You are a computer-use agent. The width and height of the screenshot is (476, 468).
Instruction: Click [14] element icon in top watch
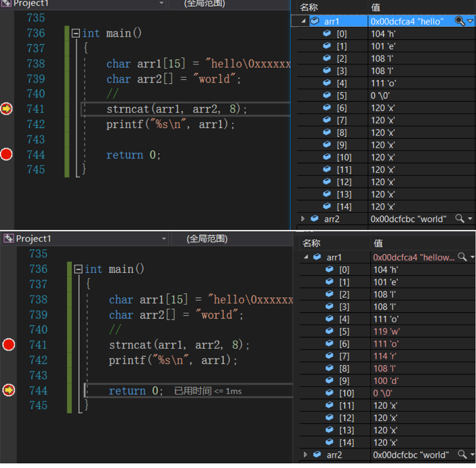[x=326, y=206]
